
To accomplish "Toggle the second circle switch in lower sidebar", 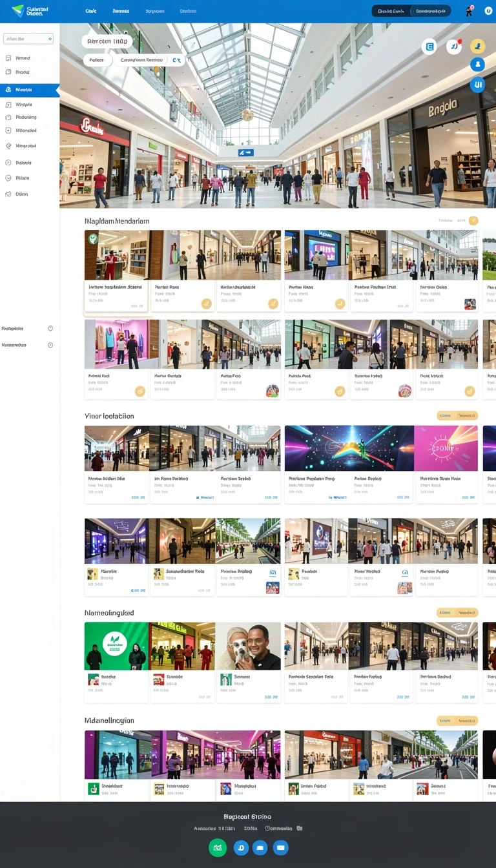I will pyautogui.click(x=50, y=345).
